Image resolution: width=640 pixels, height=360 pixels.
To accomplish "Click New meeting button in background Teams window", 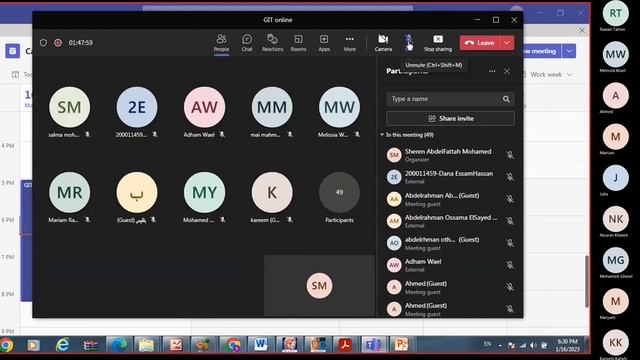I will [x=542, y=51].
